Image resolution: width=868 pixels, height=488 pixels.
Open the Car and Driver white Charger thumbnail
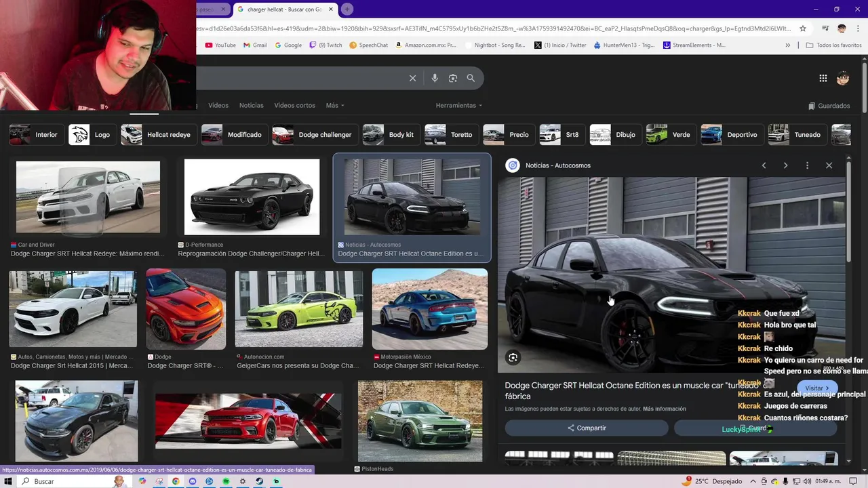click(x=88, y=197)
